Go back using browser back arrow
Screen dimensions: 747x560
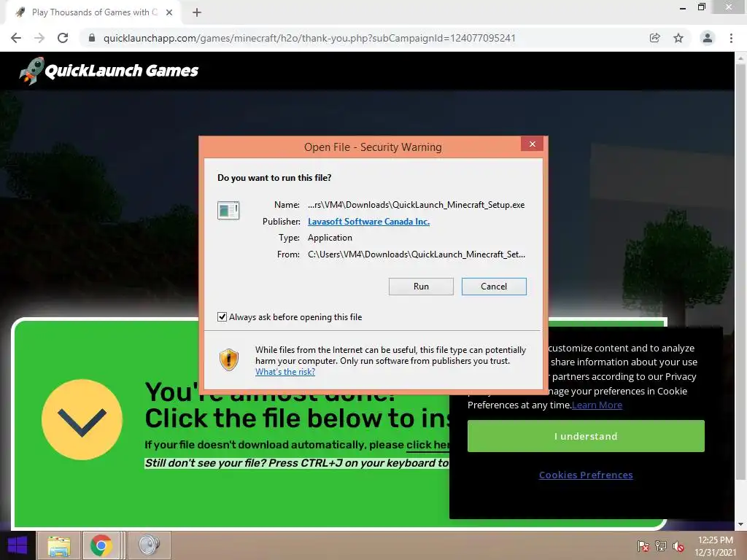point(16,38)
